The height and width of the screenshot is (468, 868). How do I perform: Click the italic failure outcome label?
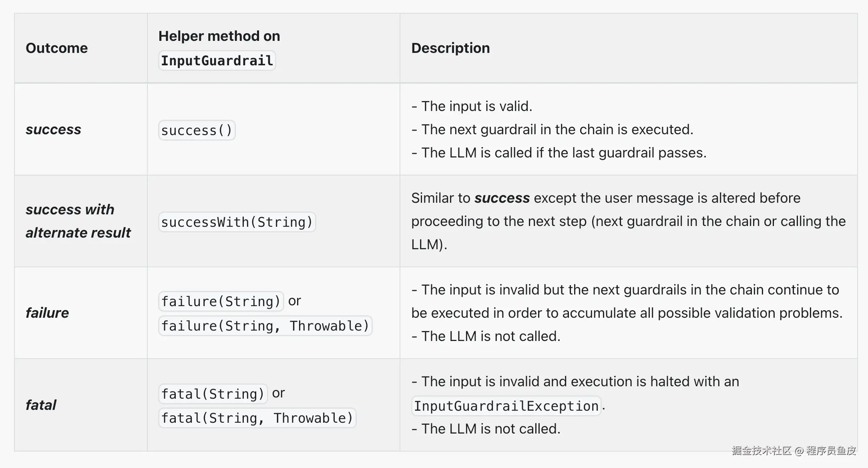tap(47, 313)
